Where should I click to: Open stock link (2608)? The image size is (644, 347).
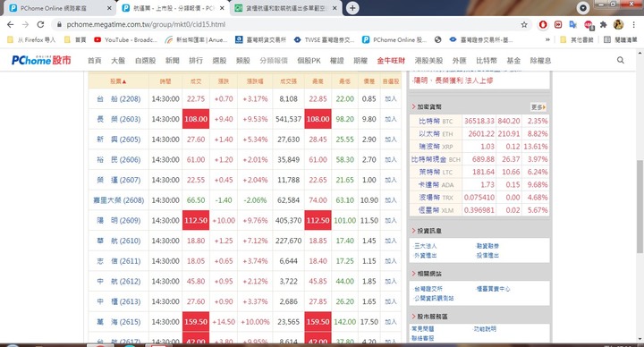119,200
